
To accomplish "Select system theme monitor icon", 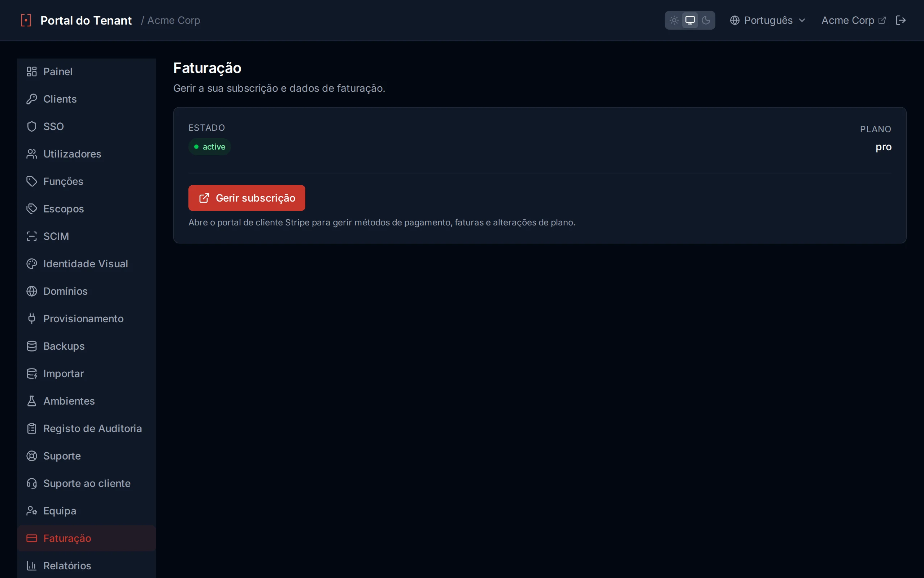I will [x=690, y=20].
